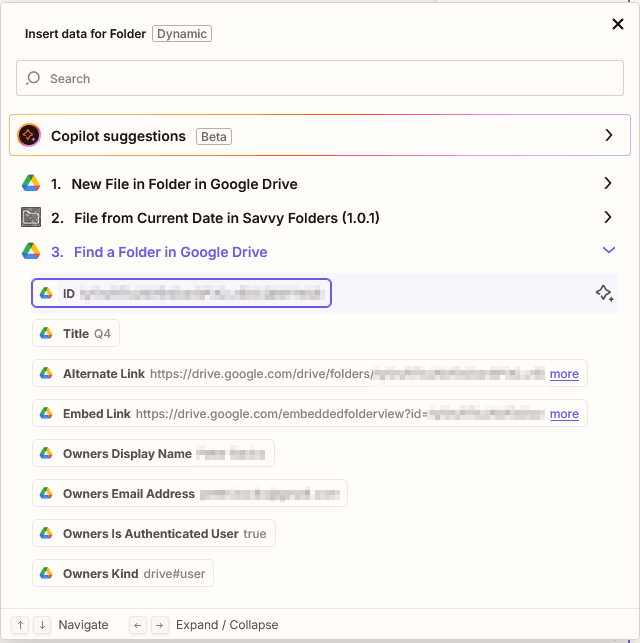Screen dimensions: 640x643
Task: Click Drive icon in Owners Display Name pill
Action: (x=46, y=453)
